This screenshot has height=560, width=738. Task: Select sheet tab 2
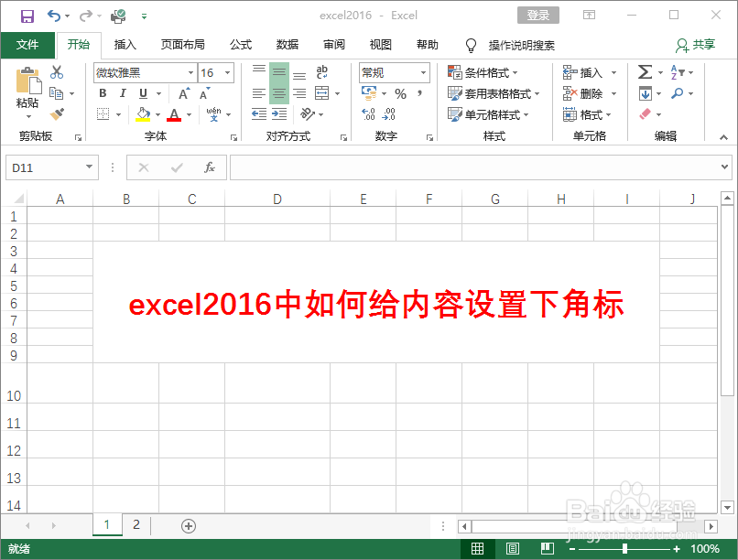coord(136,524)
